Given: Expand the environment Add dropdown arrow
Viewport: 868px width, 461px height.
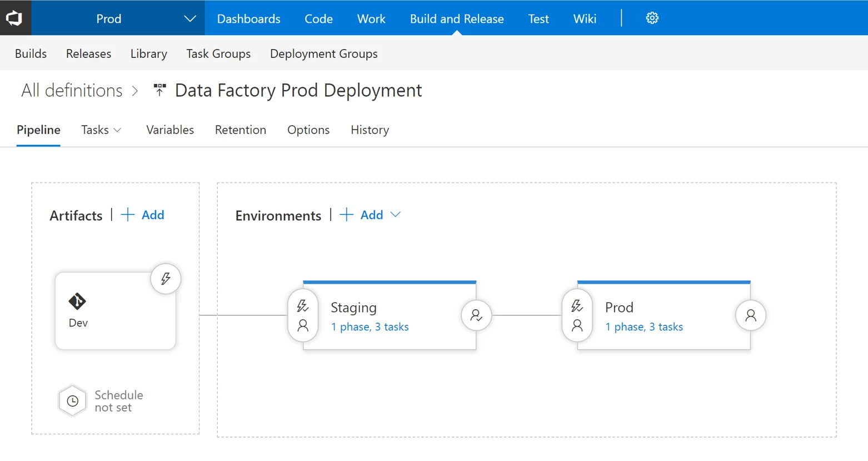Looking at the screenshot, I should (396, 215).
